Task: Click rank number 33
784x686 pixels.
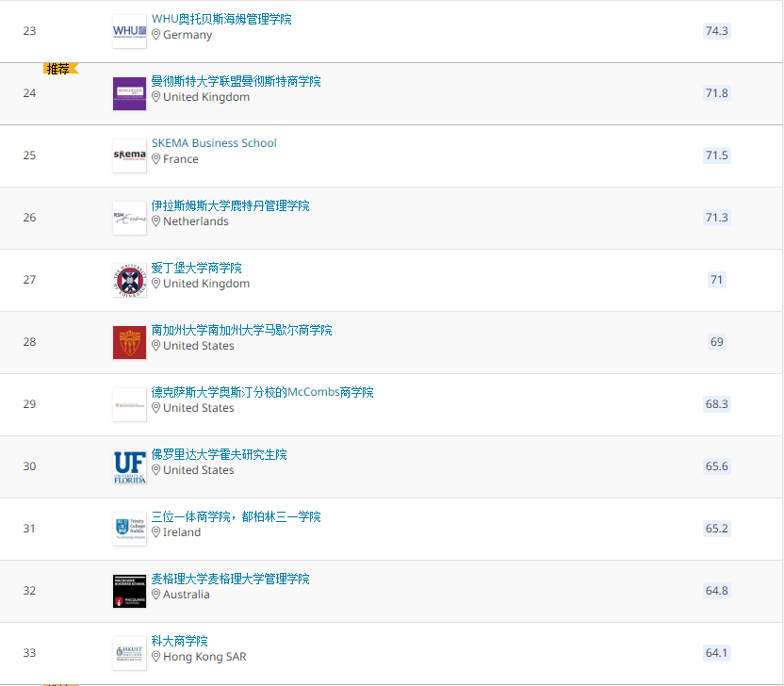Action: click(29, 653)
